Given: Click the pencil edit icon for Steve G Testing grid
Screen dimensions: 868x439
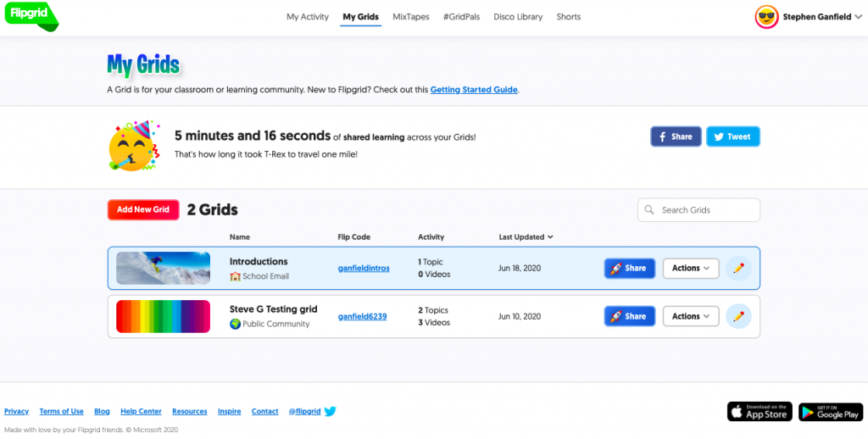Looking at the screenshot, I should (738, 316).
